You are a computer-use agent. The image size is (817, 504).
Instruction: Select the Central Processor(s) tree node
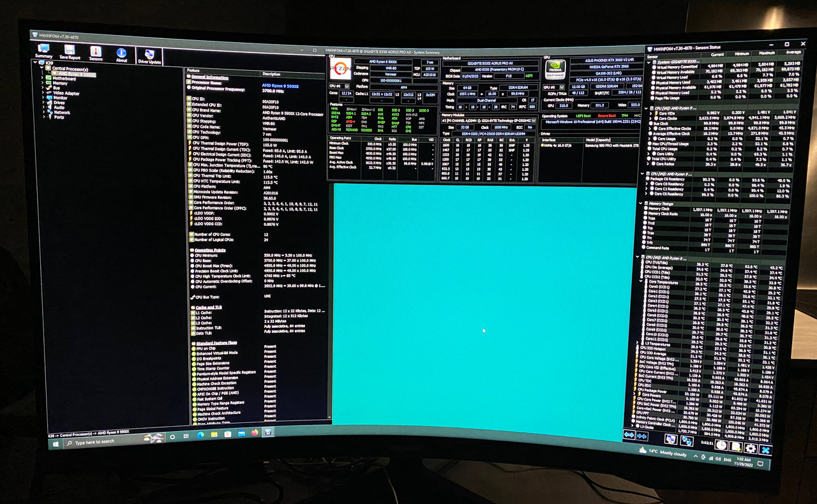click(x=66, y=69)
